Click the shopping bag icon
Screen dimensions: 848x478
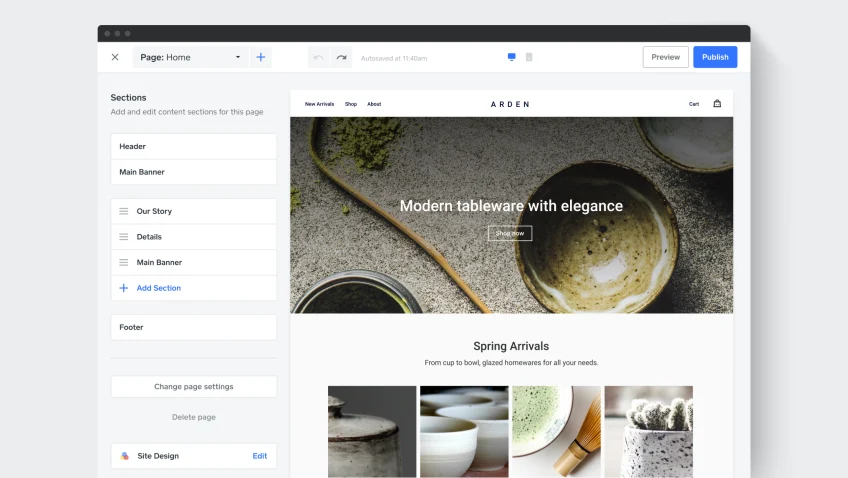[717, 103]
